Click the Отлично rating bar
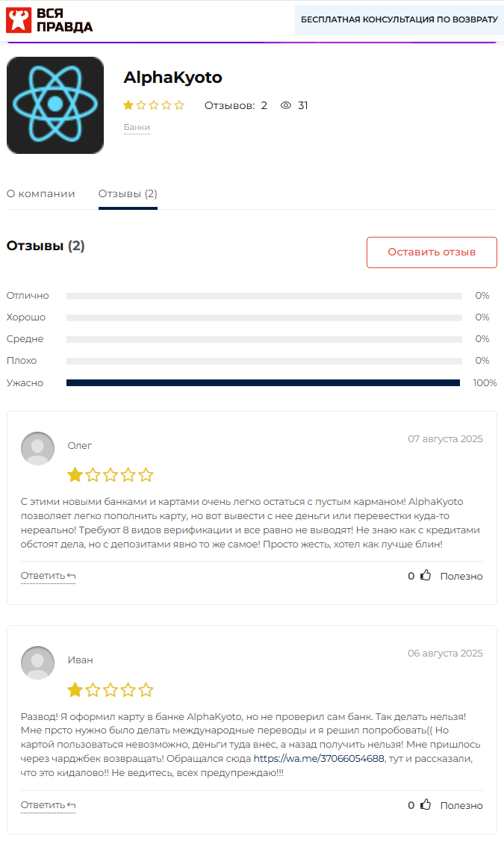 pos(264,296)
